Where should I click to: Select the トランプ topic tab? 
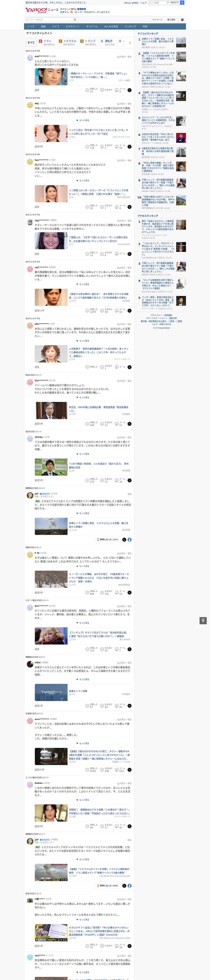[x=89, y=43]
